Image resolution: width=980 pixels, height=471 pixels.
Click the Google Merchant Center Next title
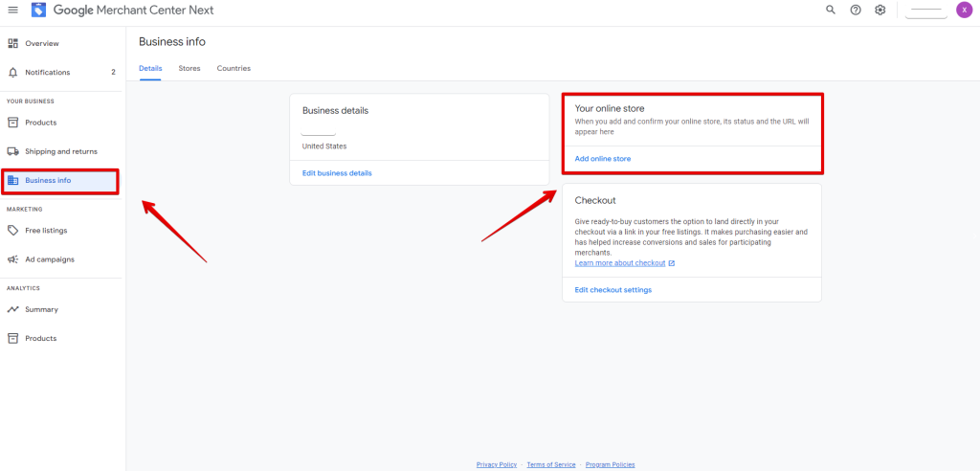pyautogui.click(x=133, y=10)
